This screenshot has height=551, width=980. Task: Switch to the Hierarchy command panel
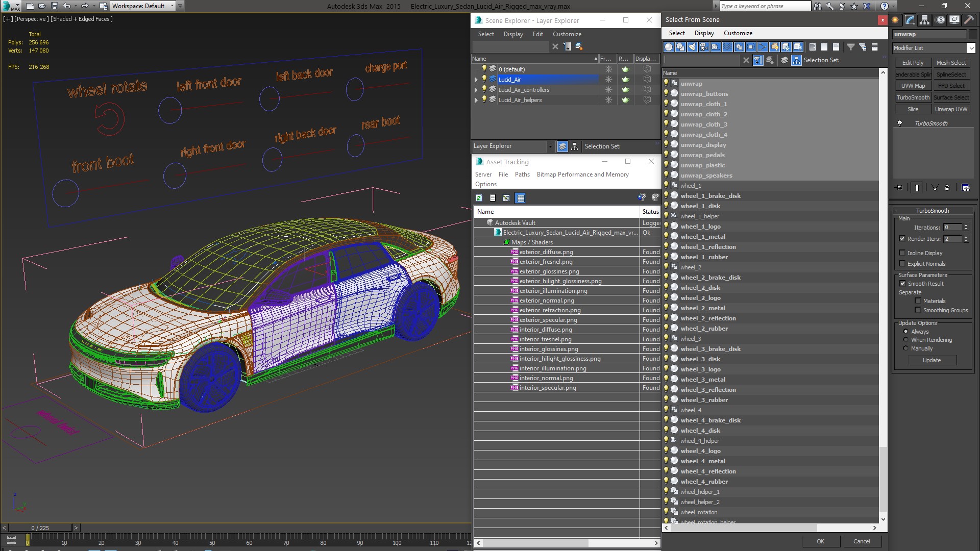pos(924,20)
